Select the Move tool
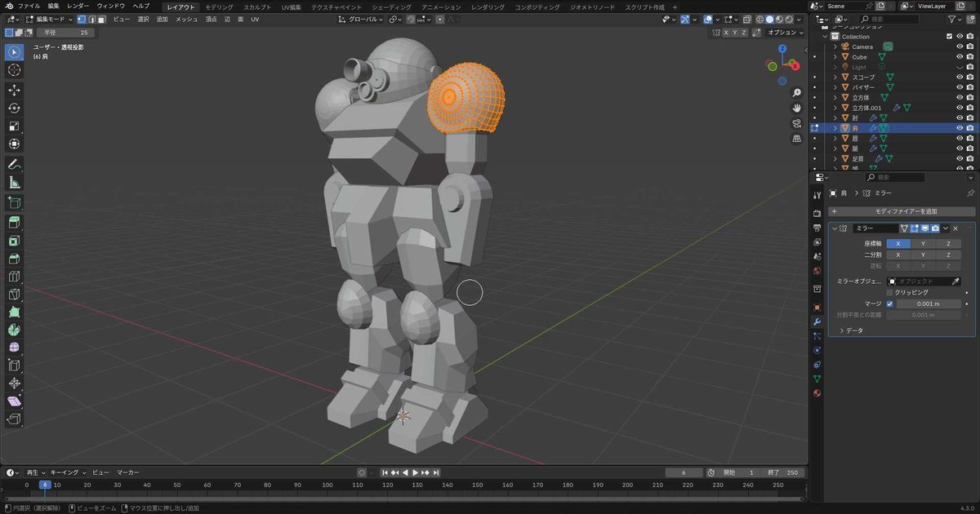The image size is (980, 514). (14, 90)
